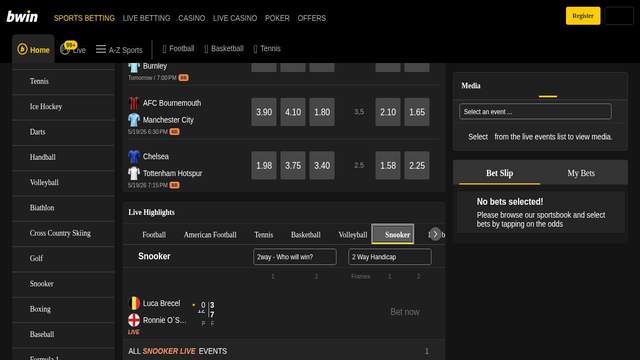Click the bwin logo
640x360 pixels.
point(22,17)
